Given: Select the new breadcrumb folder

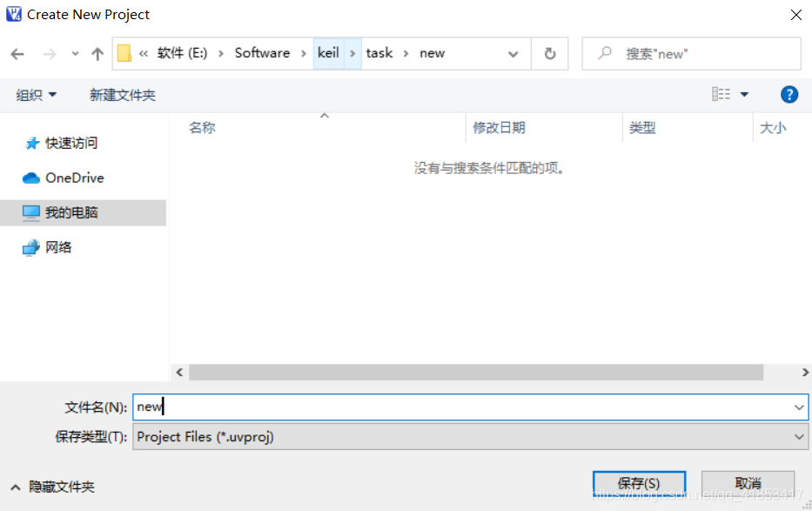Looking at the screenshot, I should click(432, 53).
